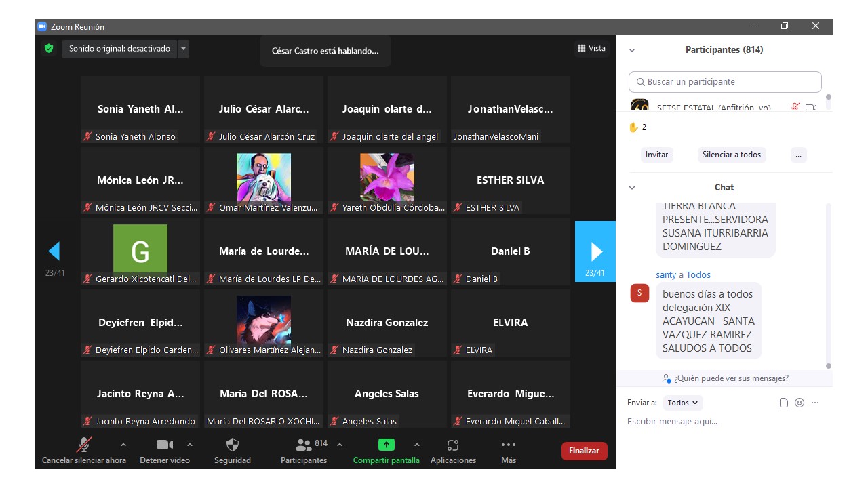The image size is (868, 488).
Task: Collapse the Participantes panel chevron
Action: click(632, 50)
